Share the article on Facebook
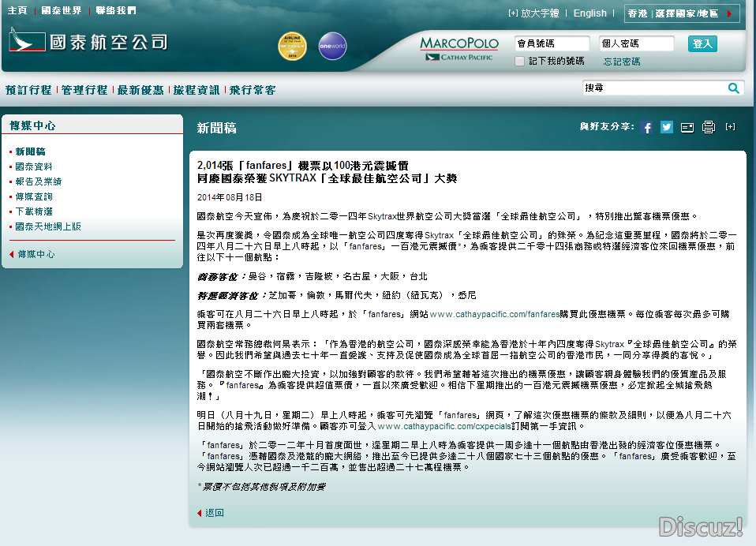The width and height of the screenshot is (756, 546). coord(646,128)
